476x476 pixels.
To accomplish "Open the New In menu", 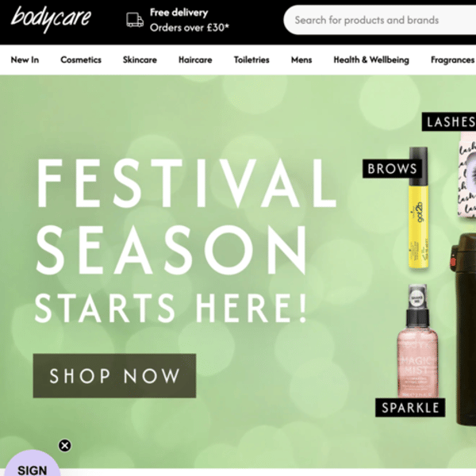I will pyautogui.click(x=25, y=59).
